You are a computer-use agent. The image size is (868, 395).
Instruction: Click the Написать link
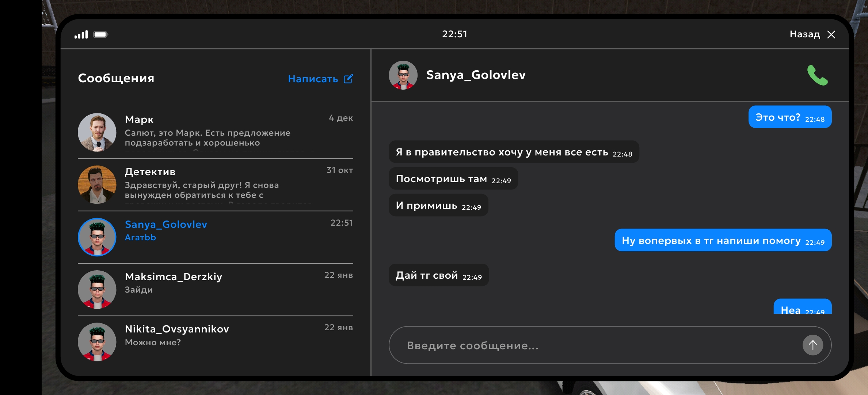click(x=313, y=79)
